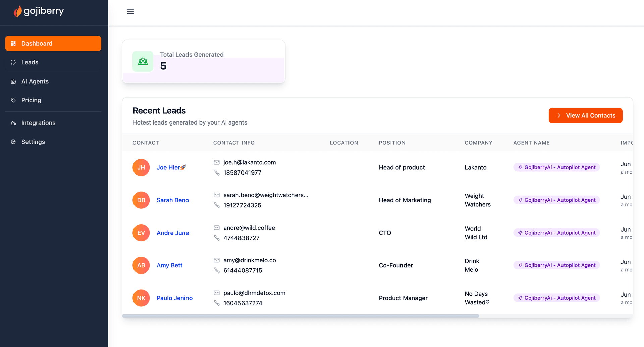This screenshot has width=644, height=347.
Task: Open AI Agents in the sidebar
Action: point(53,81)
